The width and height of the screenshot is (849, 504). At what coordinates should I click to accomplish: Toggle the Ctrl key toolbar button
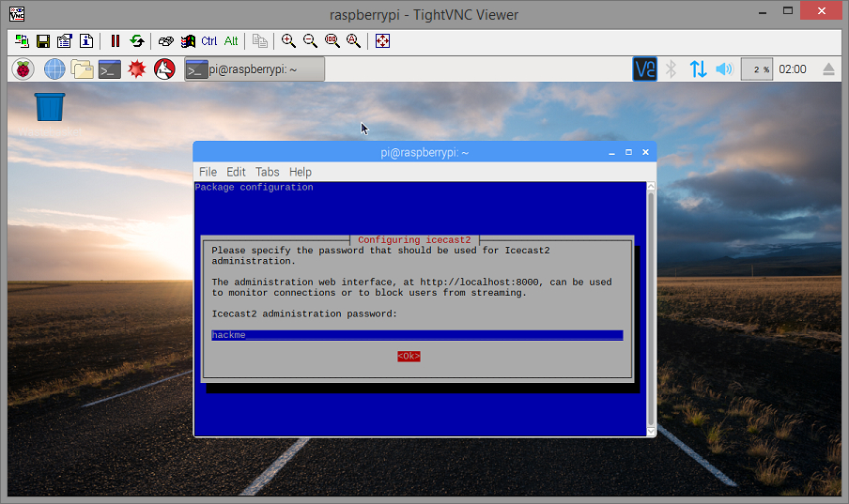tap(209, 41)
